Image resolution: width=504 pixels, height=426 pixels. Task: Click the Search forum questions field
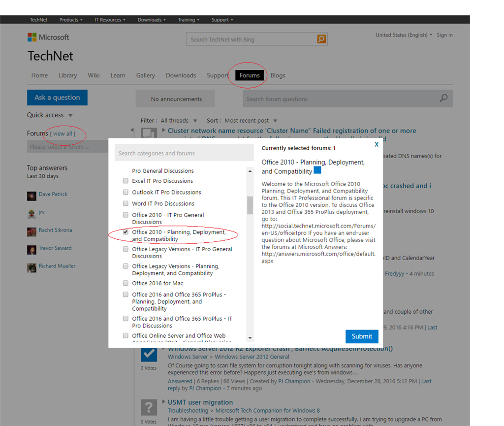click(x=341, y=98)
